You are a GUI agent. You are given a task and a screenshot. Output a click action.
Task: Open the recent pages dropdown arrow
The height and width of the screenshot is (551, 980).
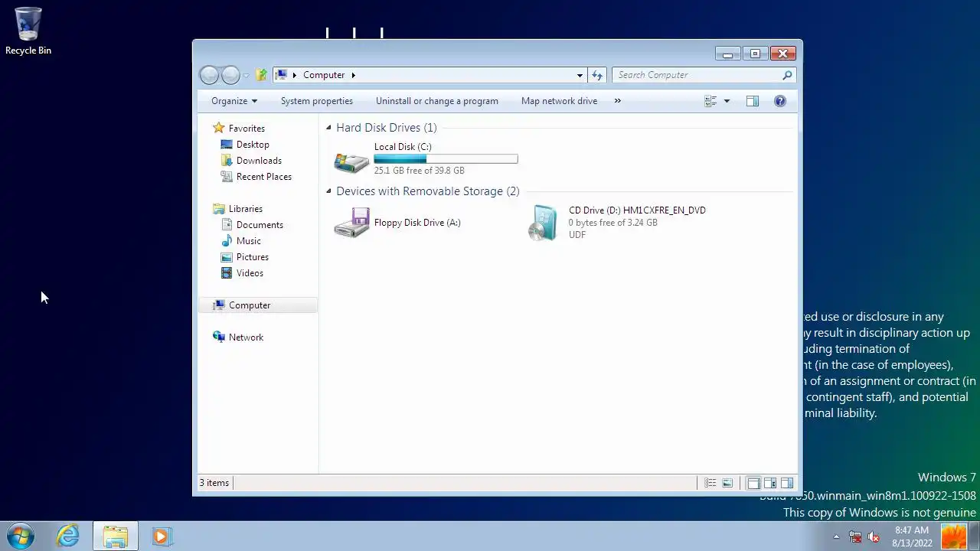pyautogui.click(x=247, y=76)
